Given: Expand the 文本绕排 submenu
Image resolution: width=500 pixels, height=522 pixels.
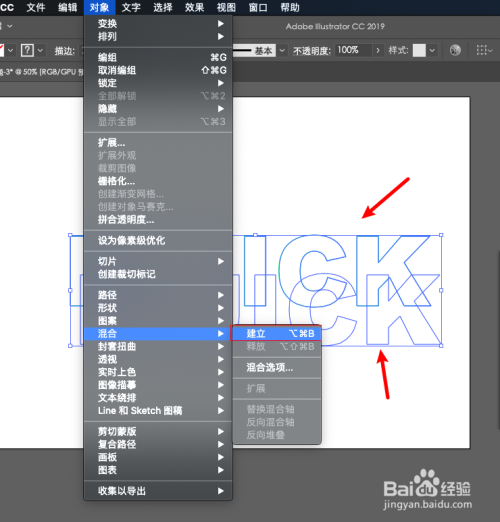Looking at the screenshot, I should [x=158, y=398].
